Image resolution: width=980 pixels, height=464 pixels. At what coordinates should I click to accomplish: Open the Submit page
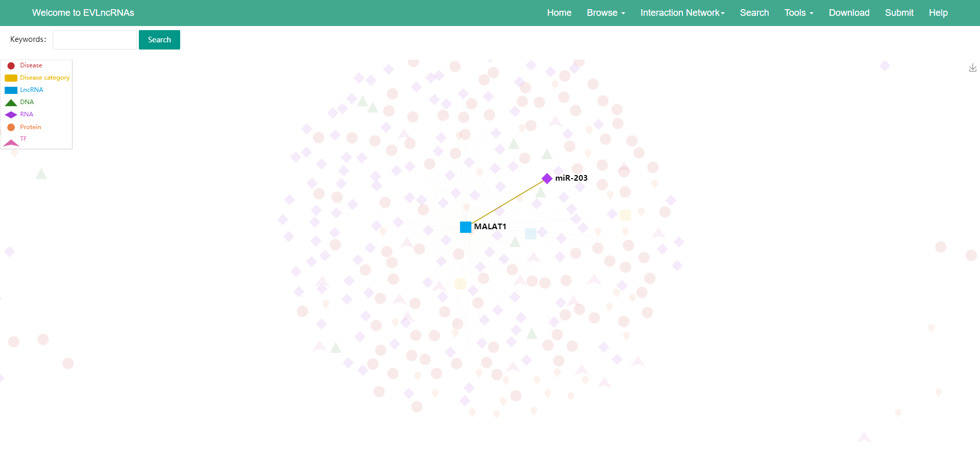click(899, 13)
